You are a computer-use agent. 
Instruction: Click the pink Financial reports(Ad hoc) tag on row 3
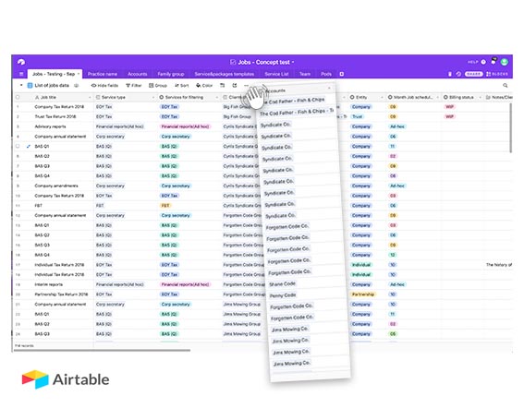(x=185, y=126)
